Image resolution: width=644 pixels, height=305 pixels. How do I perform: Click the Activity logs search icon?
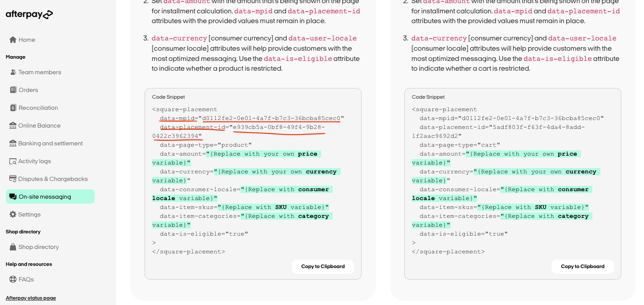pos(13,161)
